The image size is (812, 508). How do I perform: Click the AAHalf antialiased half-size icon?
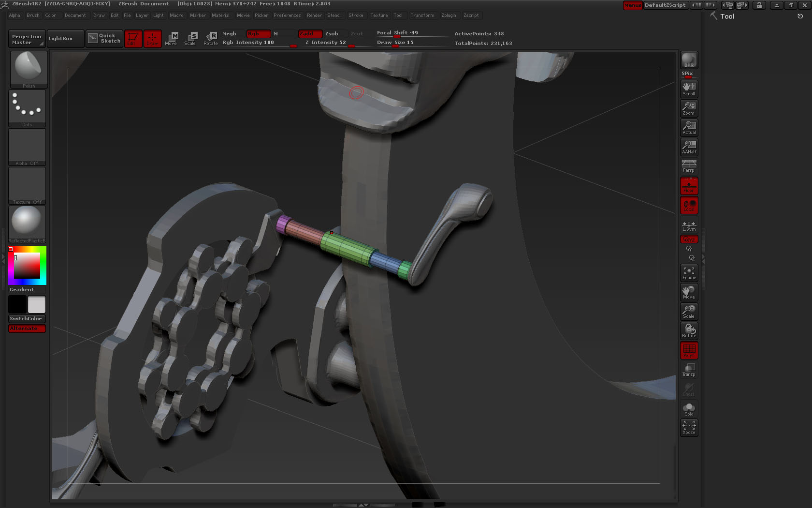(x=689, y=147)
